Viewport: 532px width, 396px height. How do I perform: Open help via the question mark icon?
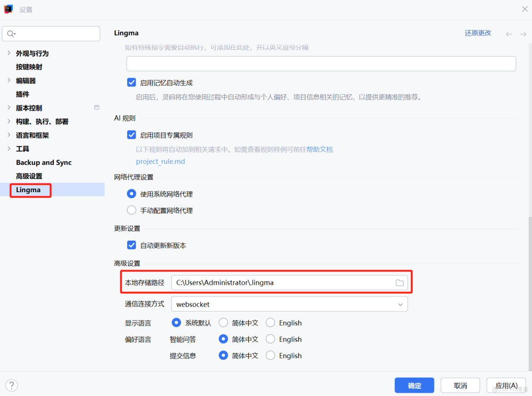(x=11, y=385)
